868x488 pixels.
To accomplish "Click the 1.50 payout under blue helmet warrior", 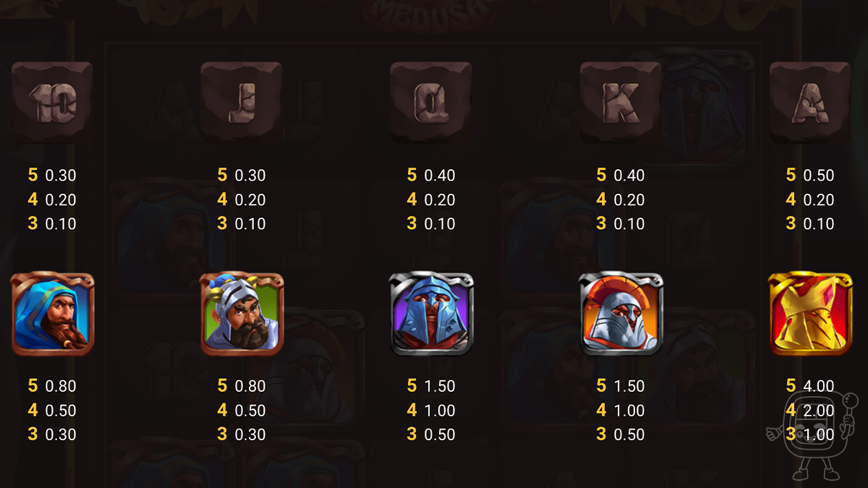I will [x=440, y=386].
